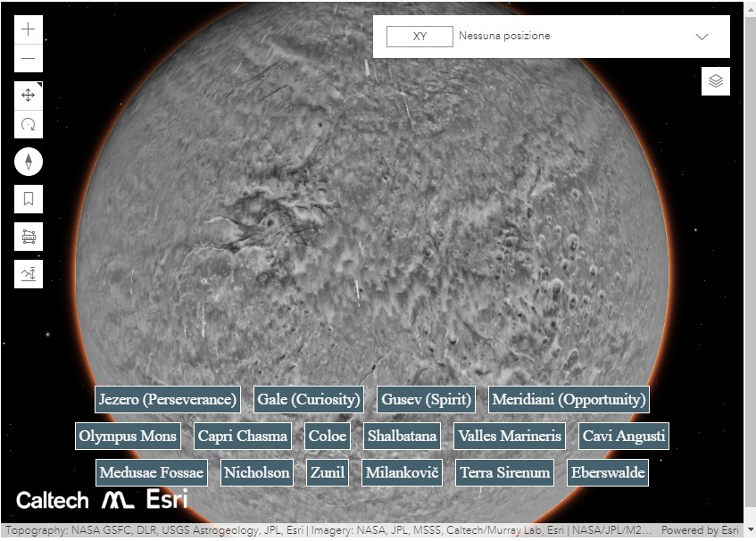Viewport: 756px width, 541px height.
Task: Click the Murray Lab logo icon
Action: pyautogui.click(x=118, y=500)
